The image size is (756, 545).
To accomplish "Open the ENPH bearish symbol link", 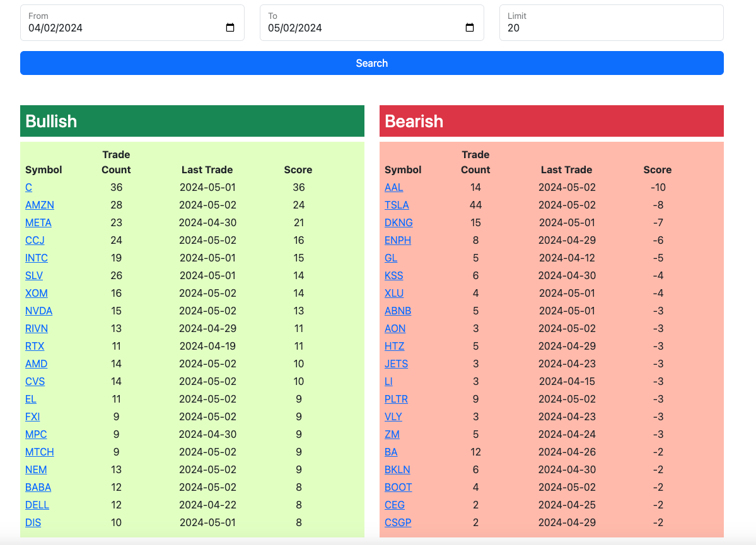I will point(398,241).
